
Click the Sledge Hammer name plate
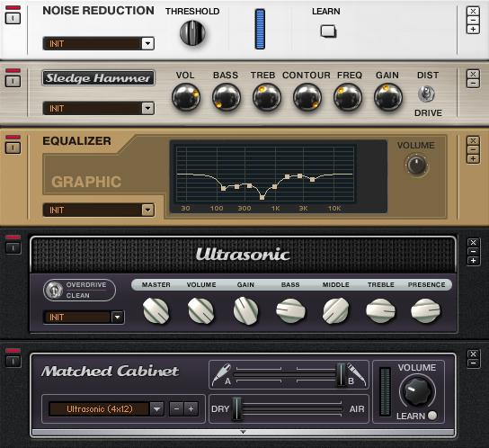98,77
